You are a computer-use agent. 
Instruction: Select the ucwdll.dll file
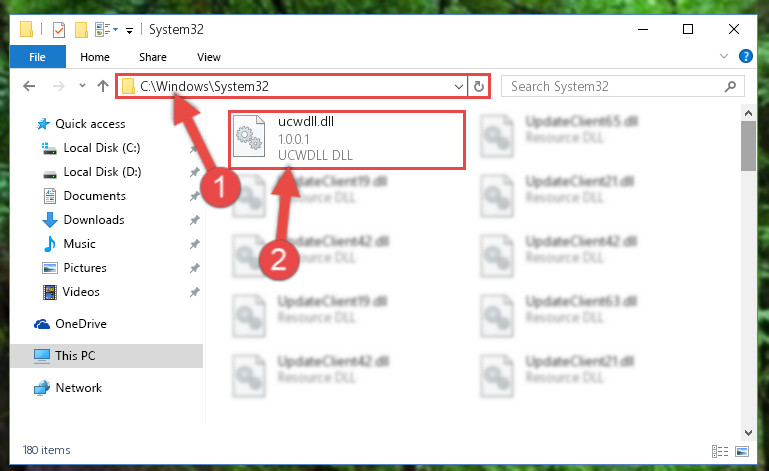[x=347, y=140]
